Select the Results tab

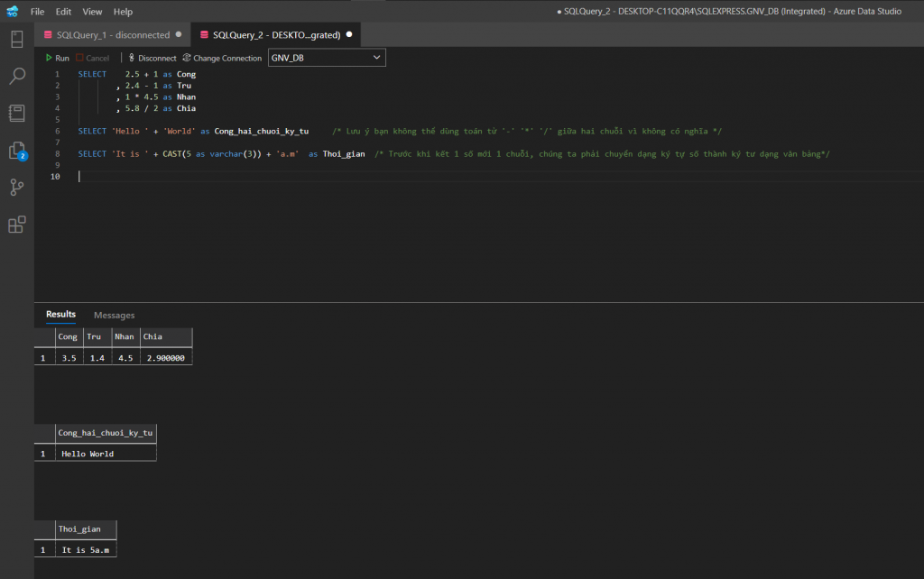click(60, 315)
